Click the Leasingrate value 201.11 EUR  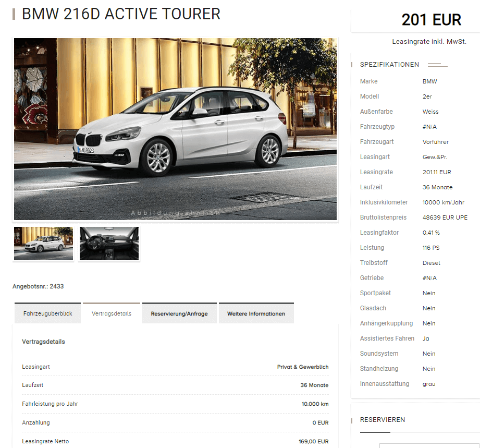(x=437, y=172)
